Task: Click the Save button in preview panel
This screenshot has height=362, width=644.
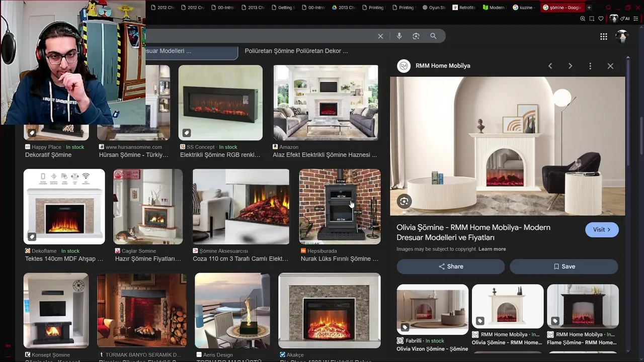Action: (x=564, y=266)
